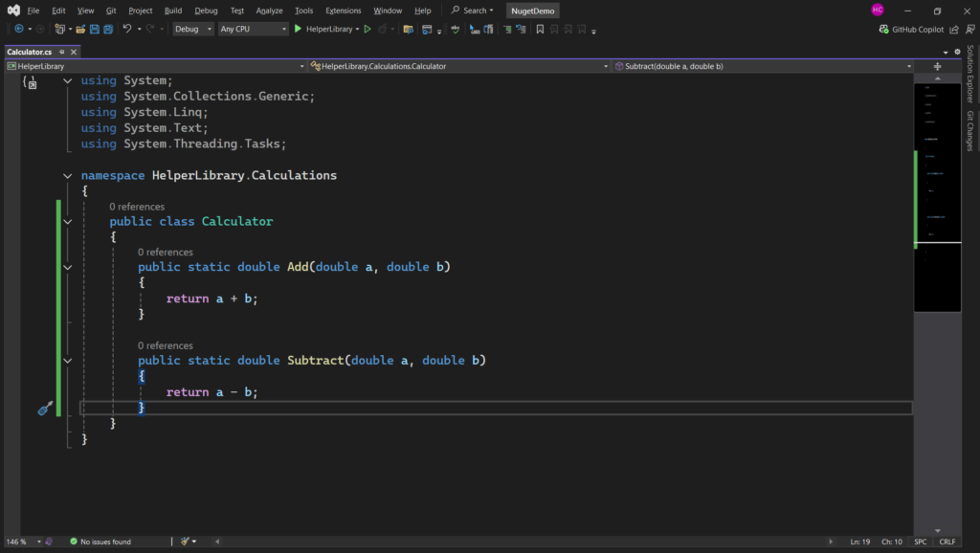Viewport: 980px width, 553px height.
Task: Click the Comment out selected lines icon
Action: (x=507, y=29)
